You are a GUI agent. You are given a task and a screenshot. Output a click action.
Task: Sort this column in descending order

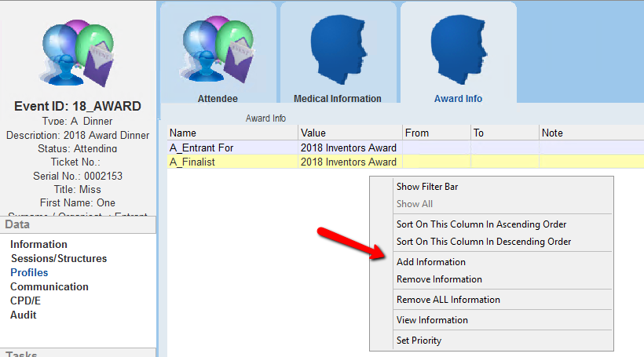pos(484,242)
